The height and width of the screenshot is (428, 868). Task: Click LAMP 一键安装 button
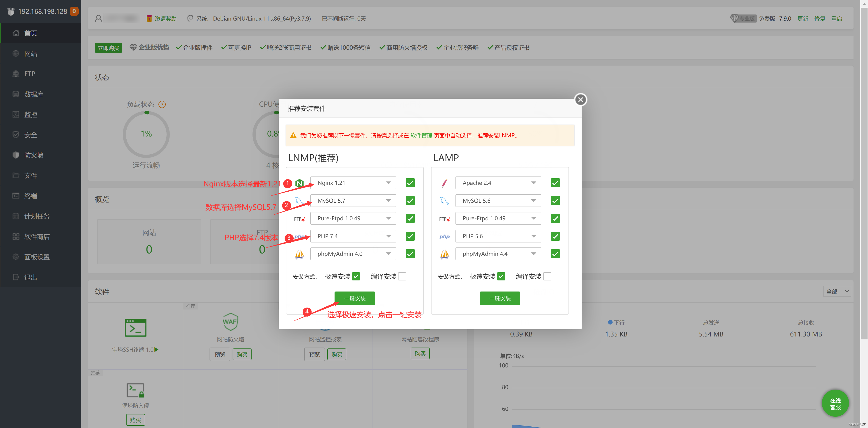click(500, 298)
